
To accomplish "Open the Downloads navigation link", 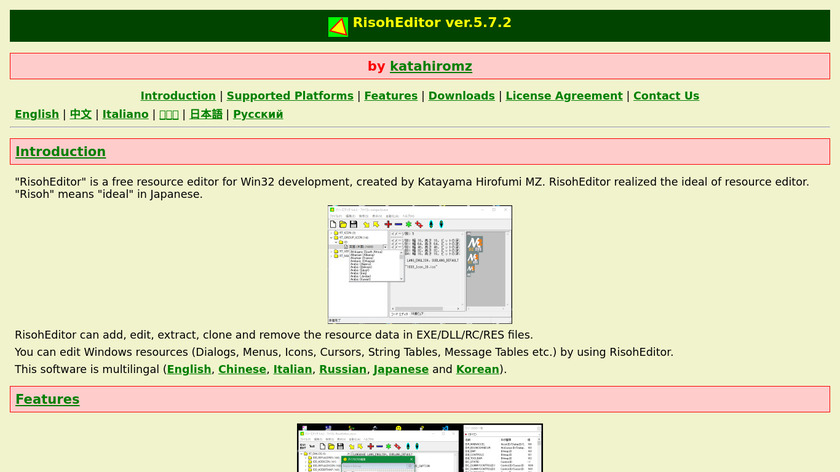I will point(461,96).
